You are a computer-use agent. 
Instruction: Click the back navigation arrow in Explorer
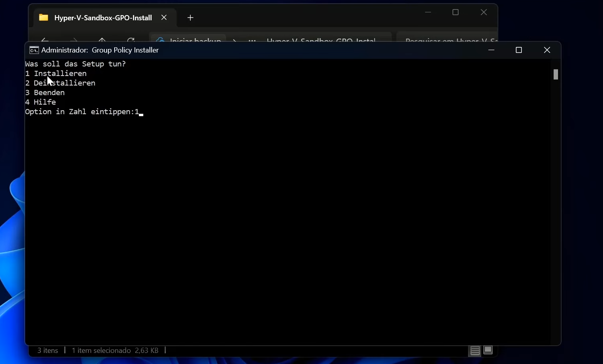45,41
